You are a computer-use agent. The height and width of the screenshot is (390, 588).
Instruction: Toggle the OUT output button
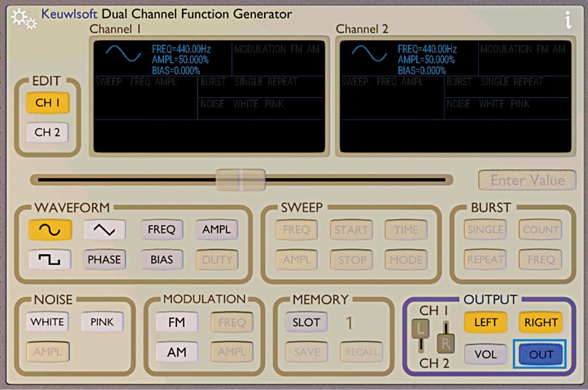(539, 354)
